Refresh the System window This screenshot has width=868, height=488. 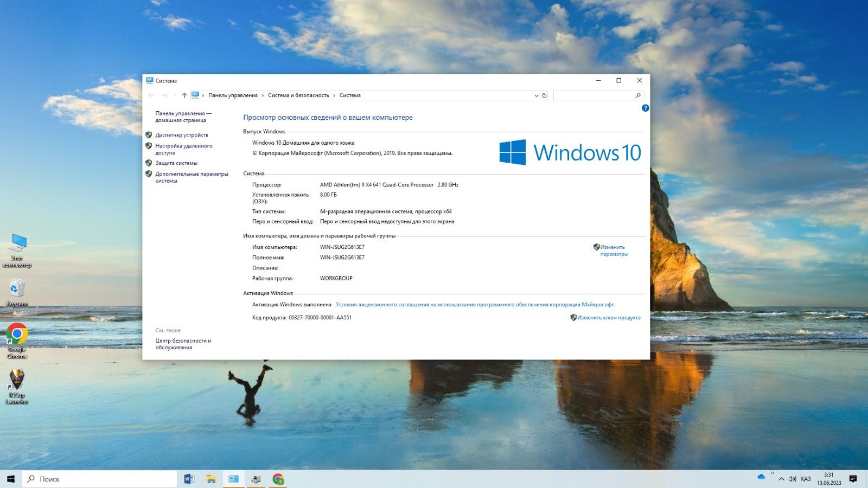pyautogui.click(x=544, y=95)
